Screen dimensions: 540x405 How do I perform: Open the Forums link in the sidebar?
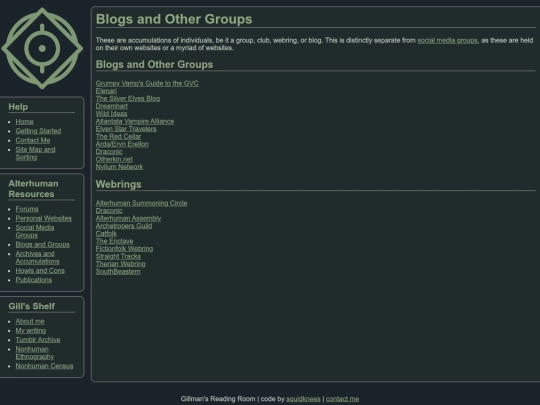click(x=27, y=209)
